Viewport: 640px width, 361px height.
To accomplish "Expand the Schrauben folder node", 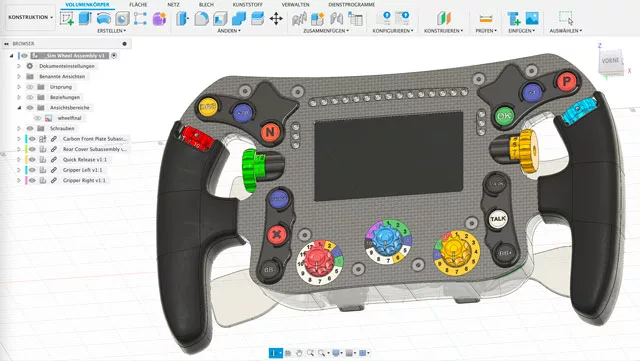I will point(19,128).
